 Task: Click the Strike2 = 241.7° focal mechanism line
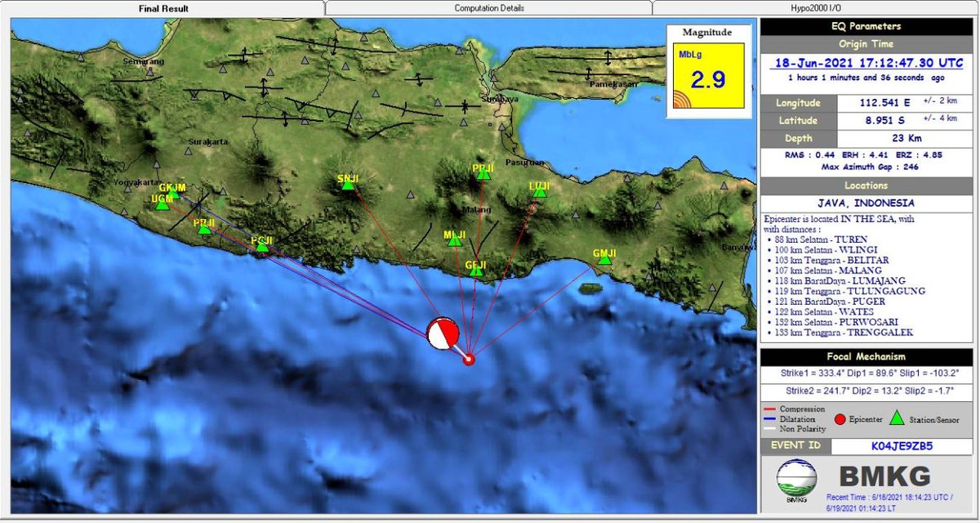(x=869, y=391)
